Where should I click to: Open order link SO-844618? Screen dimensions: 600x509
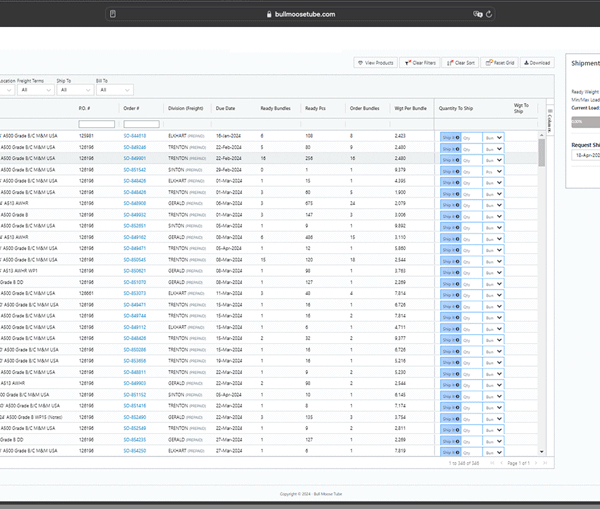click(x=135, y=135)
